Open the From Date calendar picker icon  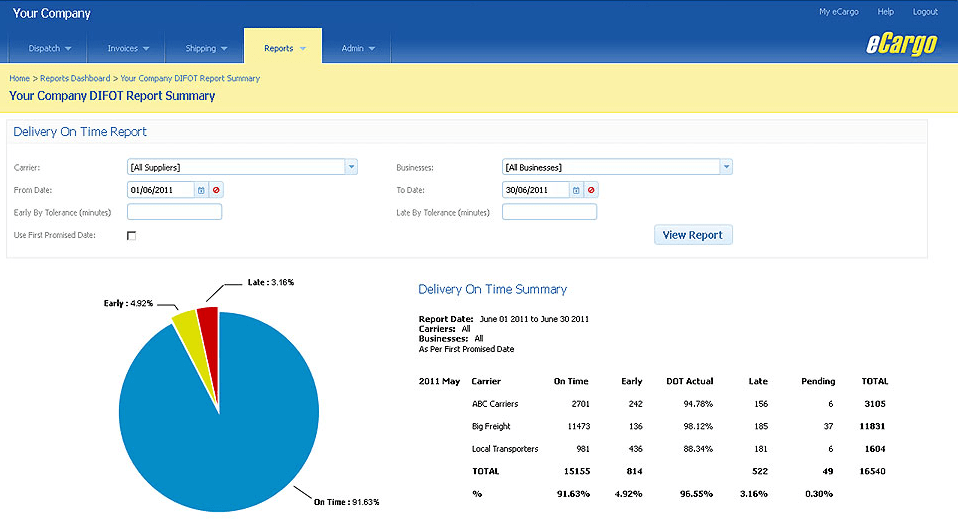tap(201, 190)
